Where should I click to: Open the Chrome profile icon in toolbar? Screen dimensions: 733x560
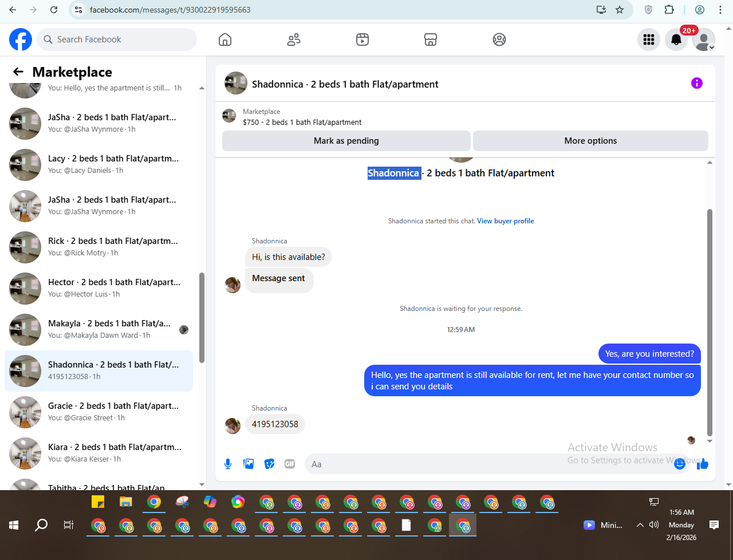[700, 10]
